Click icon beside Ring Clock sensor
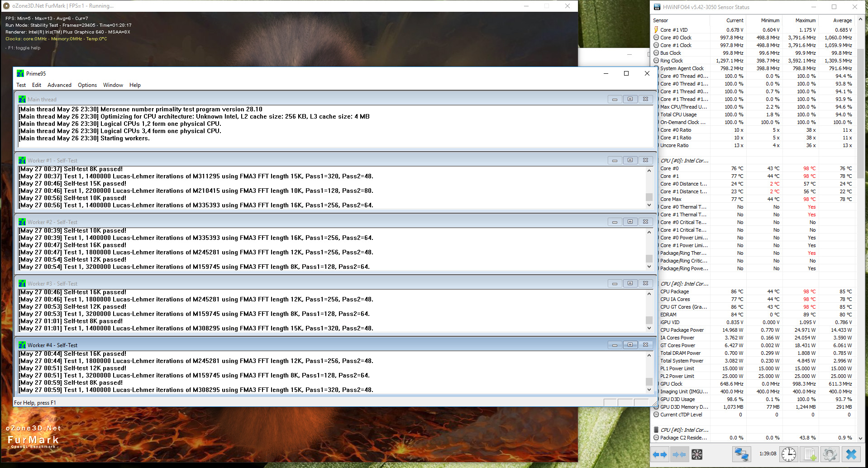The width and height of the screenshot is (868, 468). pos(656,61)
